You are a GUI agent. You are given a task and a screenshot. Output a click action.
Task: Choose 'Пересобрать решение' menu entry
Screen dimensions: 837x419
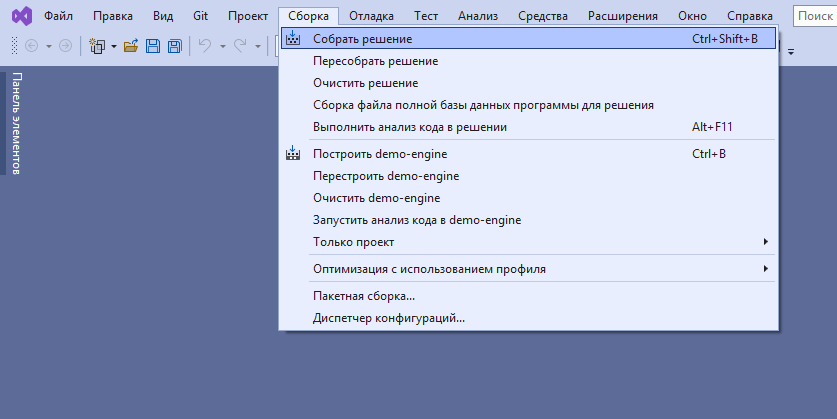coord(375,61)
